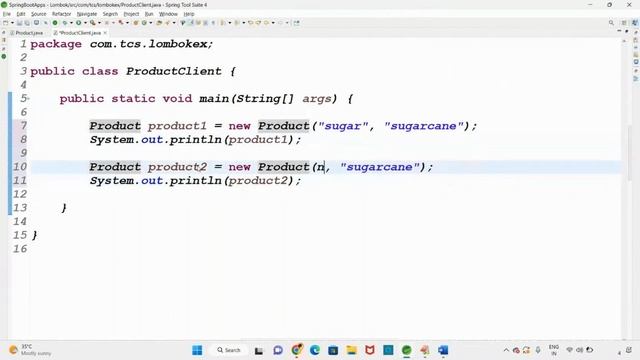Click the Open Type toolbar icon
640x360 pixels.
click(159, 22)
